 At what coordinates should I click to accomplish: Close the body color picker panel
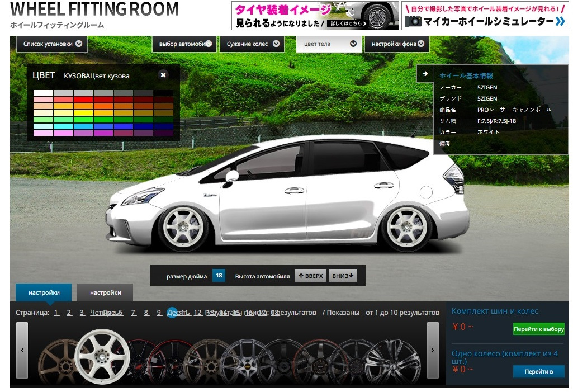coord(163,74)
